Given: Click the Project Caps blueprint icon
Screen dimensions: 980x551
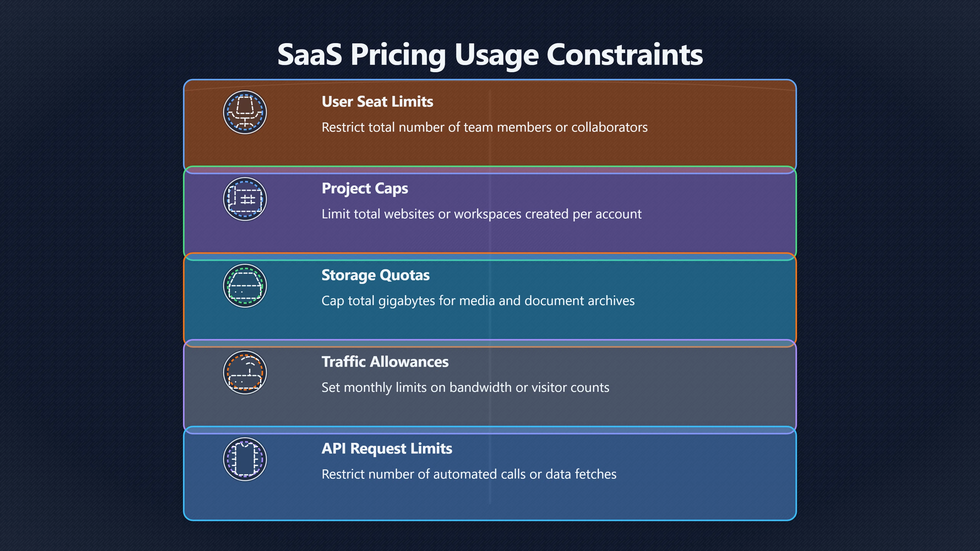Looking at the screenshot, I should (x=245, y=199).
